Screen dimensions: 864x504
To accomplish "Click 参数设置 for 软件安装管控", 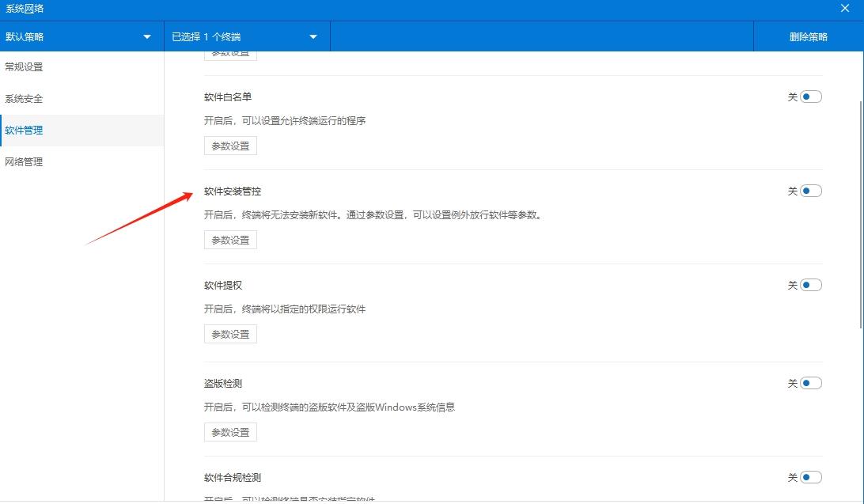I will pos(230,241).
